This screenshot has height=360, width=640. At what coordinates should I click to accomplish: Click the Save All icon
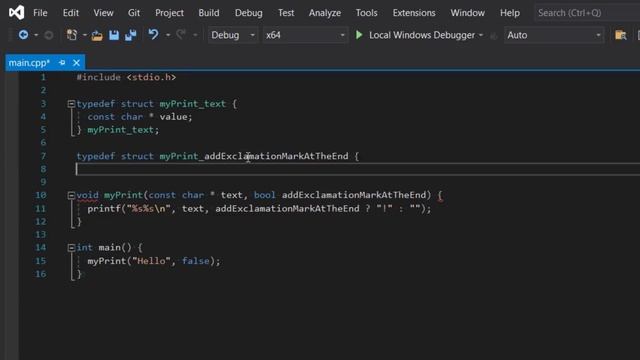coord(131,35)
